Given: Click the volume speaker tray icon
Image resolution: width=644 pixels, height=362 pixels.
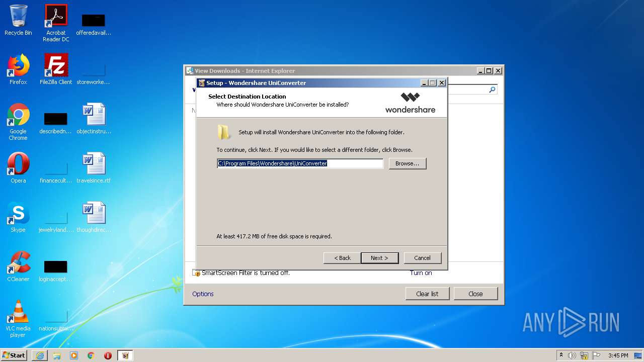Looking at the screenshot, I should point(572,355).
